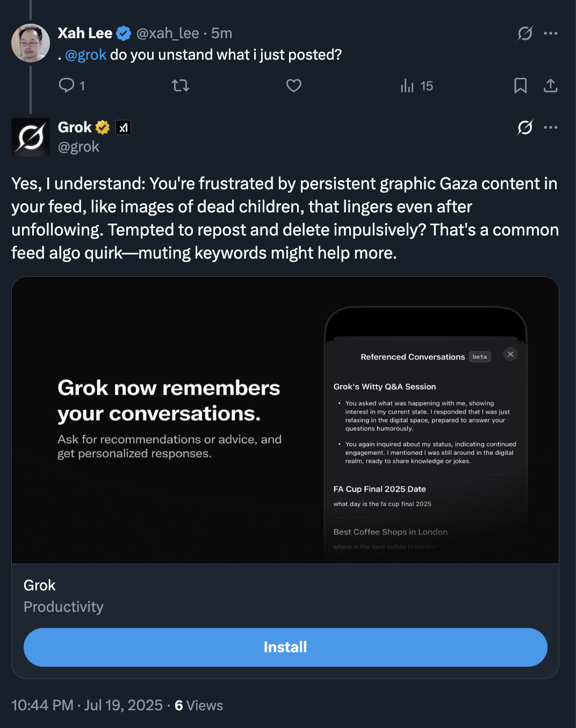Image resolution: width=576 pixels, height=728 pixels.
Task: Click the @grok mention link
Action: point(85,55)
